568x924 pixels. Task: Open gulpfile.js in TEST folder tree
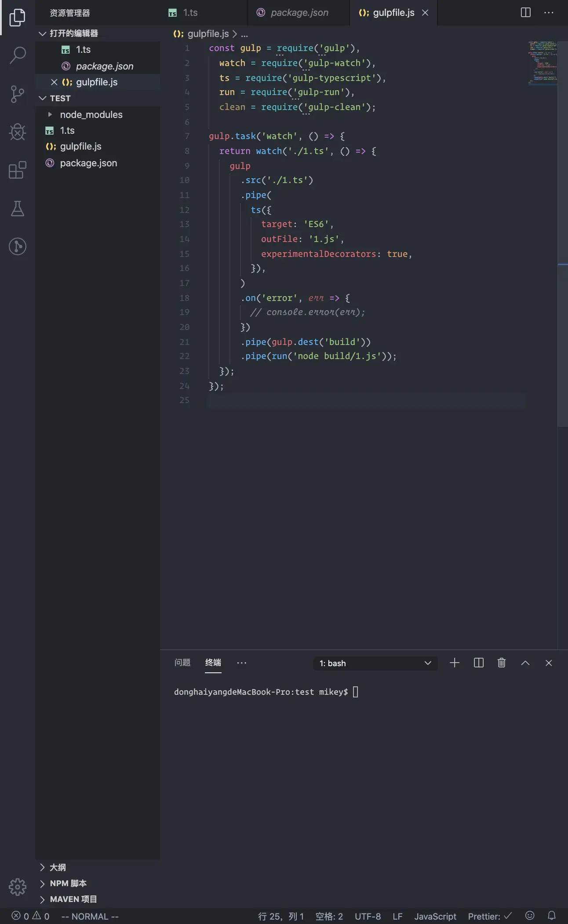point(98,147)
